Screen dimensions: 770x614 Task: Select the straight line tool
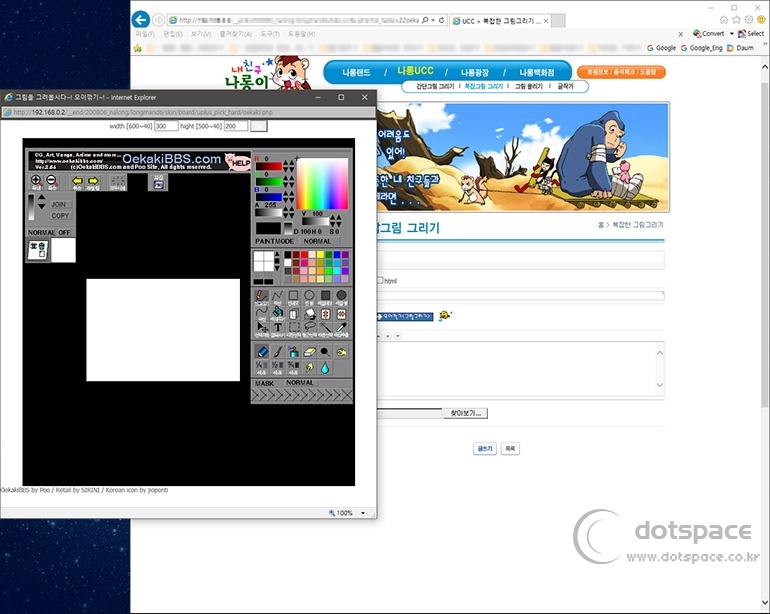point(277,297)
